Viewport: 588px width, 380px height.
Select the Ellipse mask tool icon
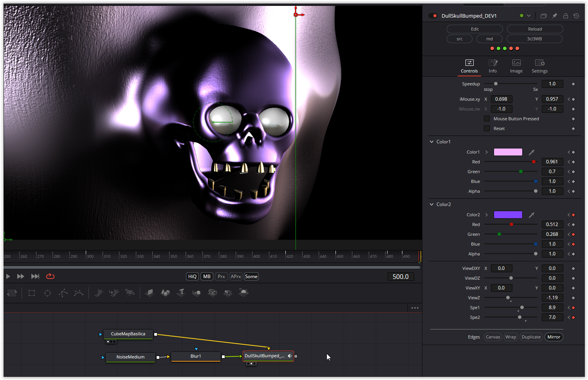click(x=47, y=293)
